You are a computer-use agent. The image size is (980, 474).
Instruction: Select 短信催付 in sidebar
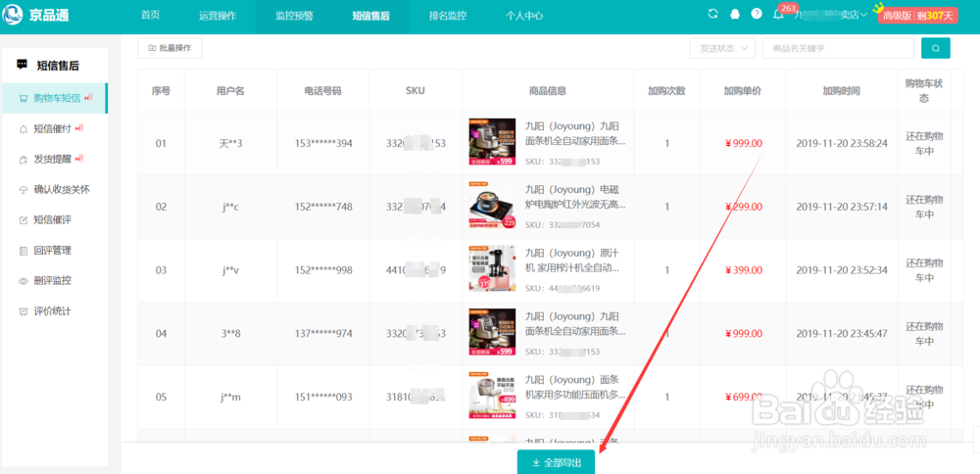tap(54, 128)
